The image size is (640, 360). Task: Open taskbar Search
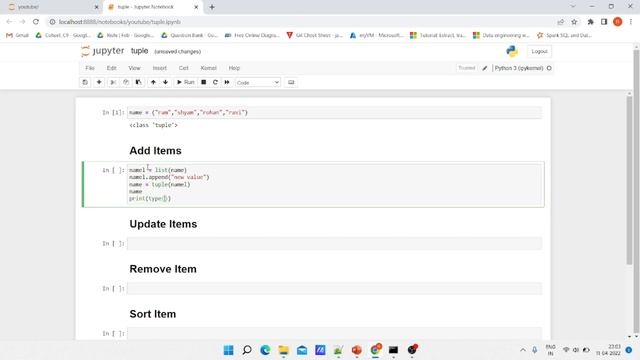pos(247,350)
